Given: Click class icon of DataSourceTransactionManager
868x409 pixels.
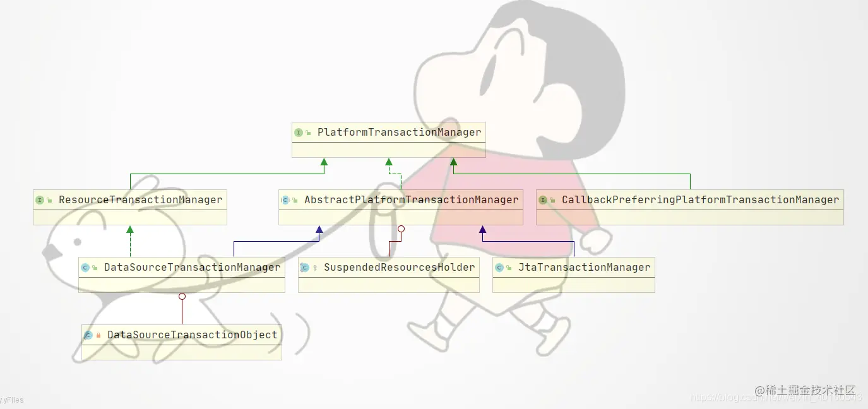Looking at the screenshot, I should point(85,268).
